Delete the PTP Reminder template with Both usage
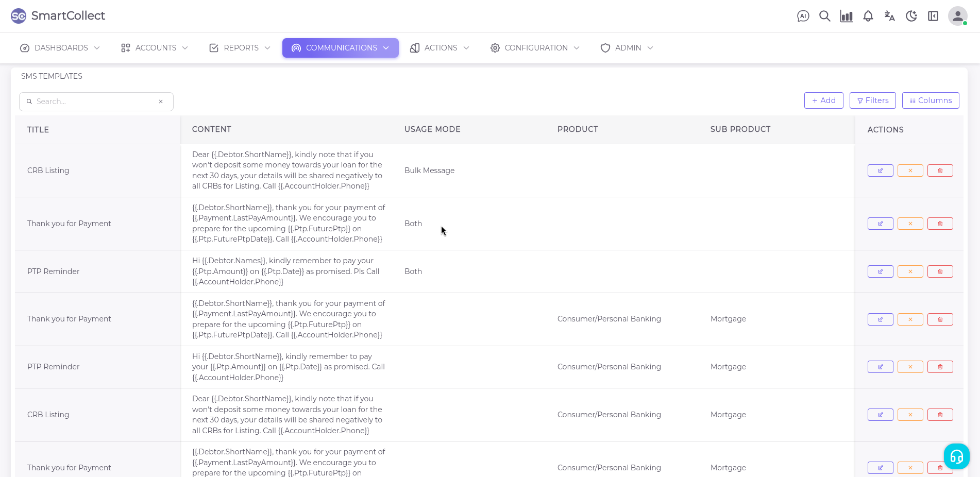This screenshot has height=477, width=980. click(x=940, y=271)
